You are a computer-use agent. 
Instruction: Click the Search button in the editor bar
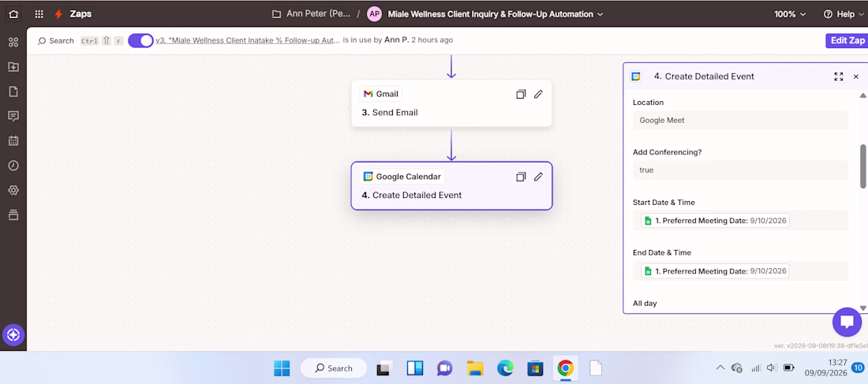pyautogui.click(x=55, y=41)
